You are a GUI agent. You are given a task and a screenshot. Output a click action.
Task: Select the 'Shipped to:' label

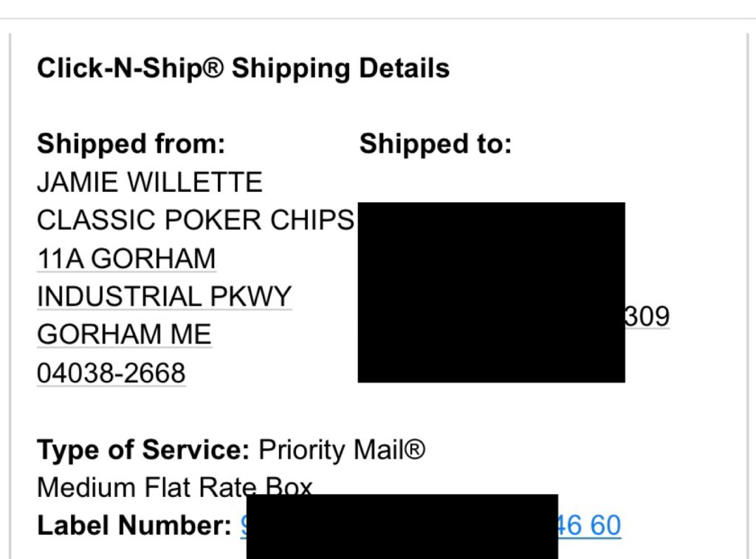coord(435,143)
